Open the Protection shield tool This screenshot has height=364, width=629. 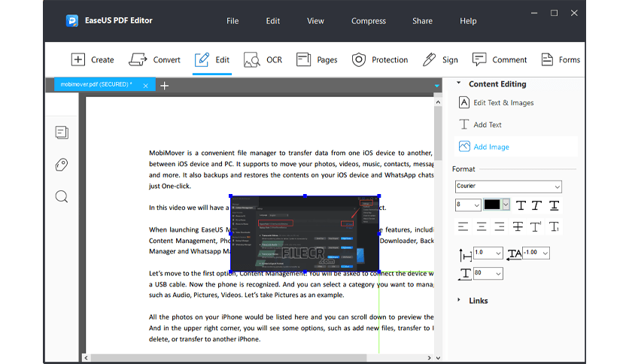(x=379, y=59)
